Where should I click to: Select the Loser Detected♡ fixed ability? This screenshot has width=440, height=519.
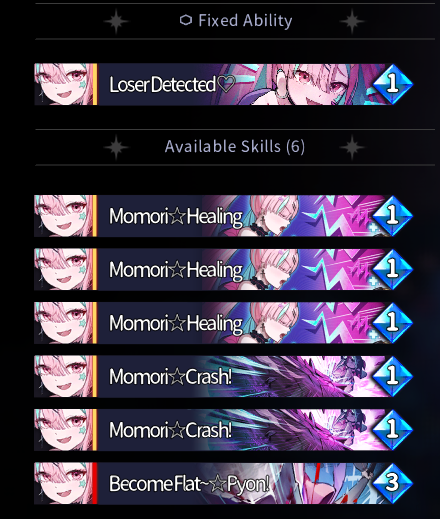(x=172, y=84)
